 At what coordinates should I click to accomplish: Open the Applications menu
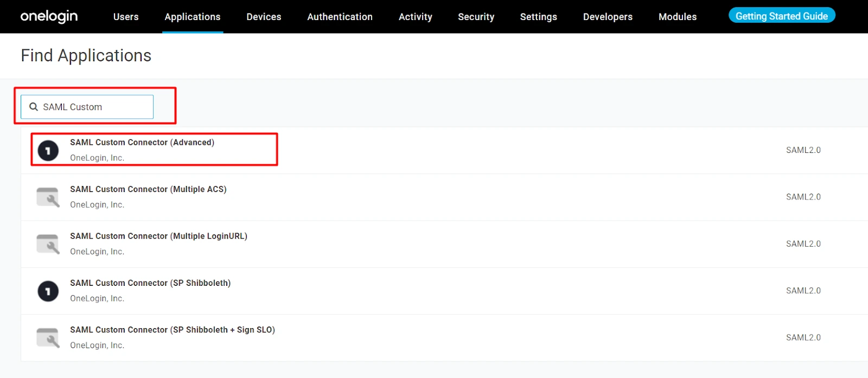tap(193, 17)
